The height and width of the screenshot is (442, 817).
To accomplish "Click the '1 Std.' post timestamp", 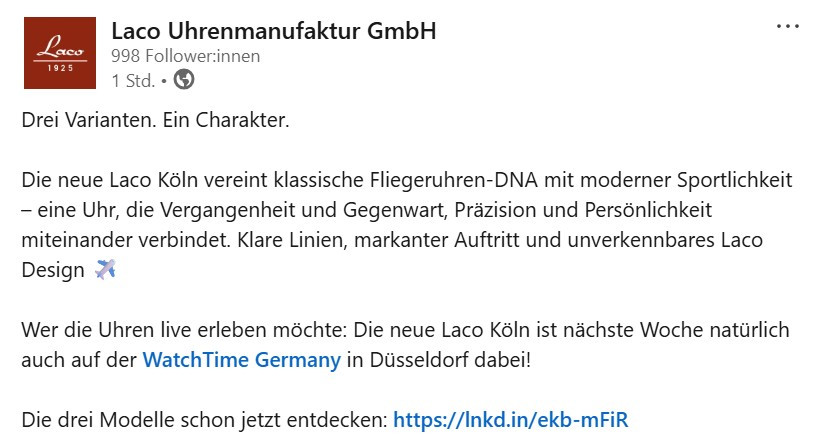I will tap(132, 80).
